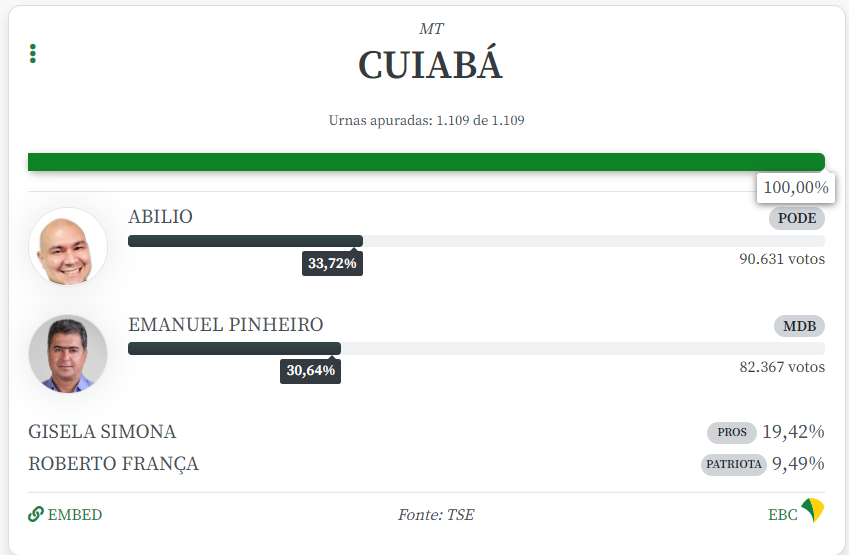Click the chain link icon beside EMBED
Image resolution: width=849 pixels, height=555 pixels.
(36, 514)
